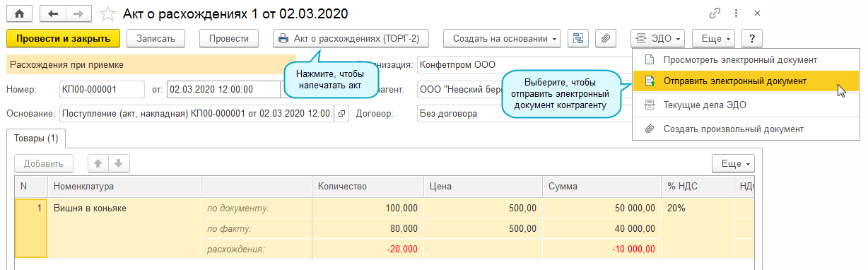Click the home icon button
This screenshot has width=868, height=270.
pyautogui.click(x=20, y=13)
